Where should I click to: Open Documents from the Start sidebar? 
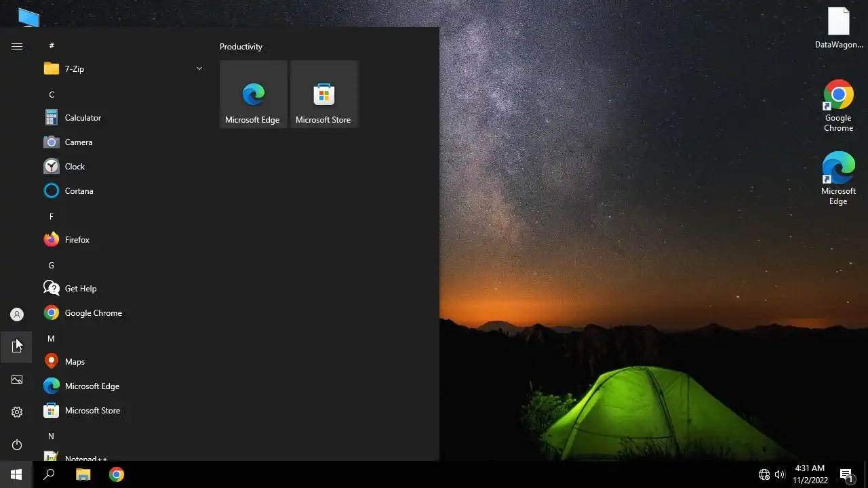(x=17, y=347)
